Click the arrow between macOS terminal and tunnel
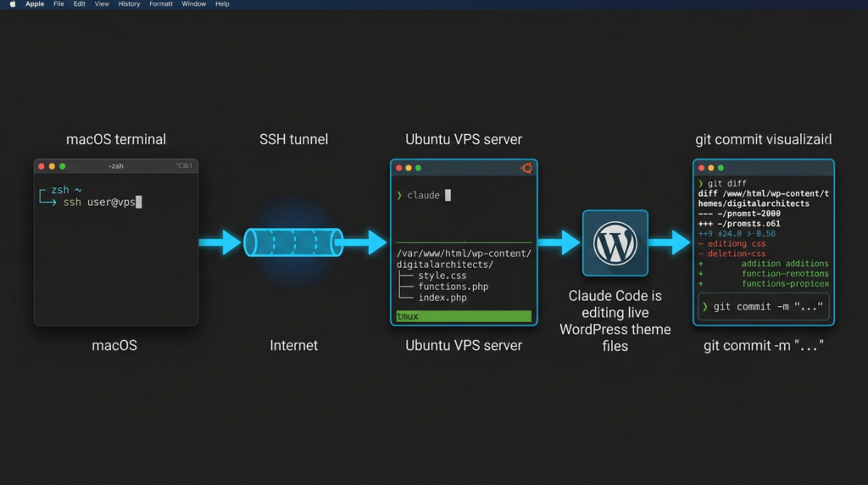This screenshot has height=485, width=868. [x=220, y=242]
